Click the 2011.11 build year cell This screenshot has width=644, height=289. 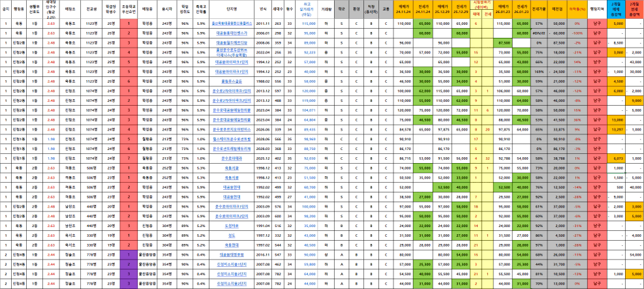[x=263, y=23]
